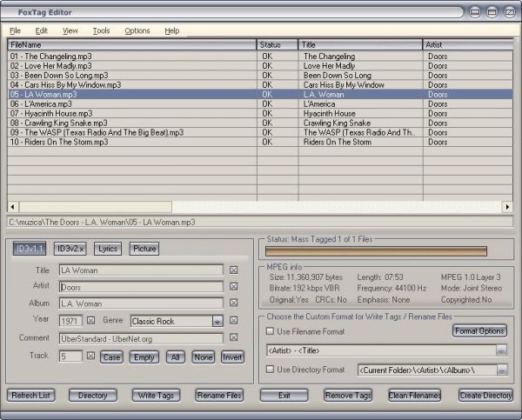Expand the directory format path dropdown

501,370
